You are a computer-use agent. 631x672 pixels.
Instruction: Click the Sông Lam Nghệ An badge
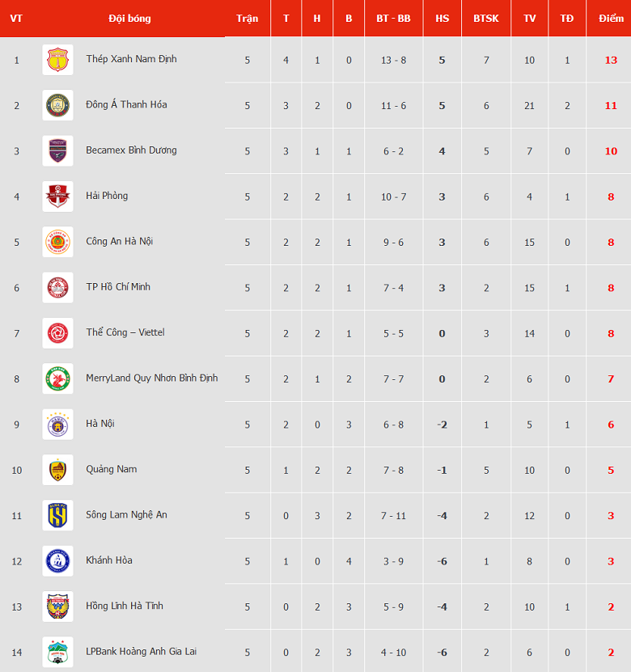[x=57, y=515]
